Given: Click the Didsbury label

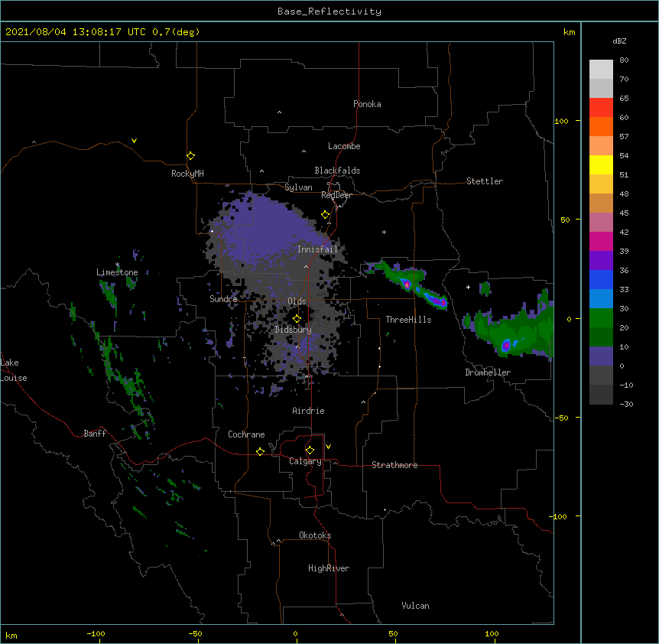Looking at the screenshot, I should 294,330.
